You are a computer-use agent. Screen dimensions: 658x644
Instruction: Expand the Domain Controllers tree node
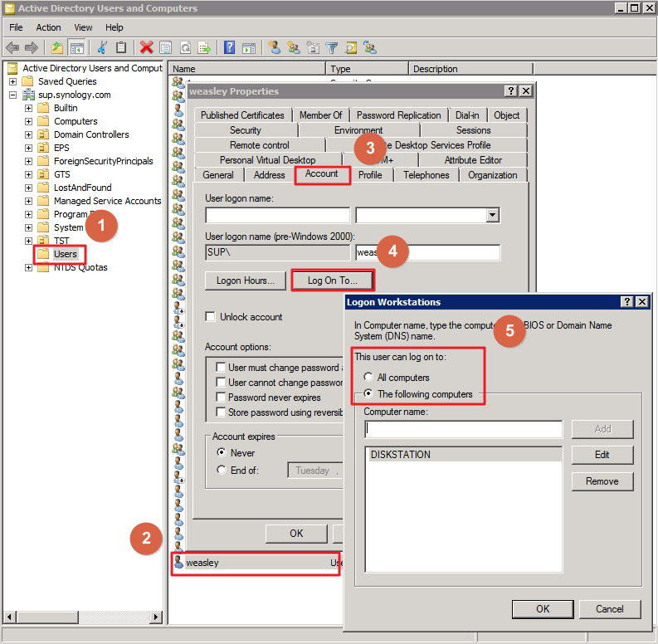(29, 134)
